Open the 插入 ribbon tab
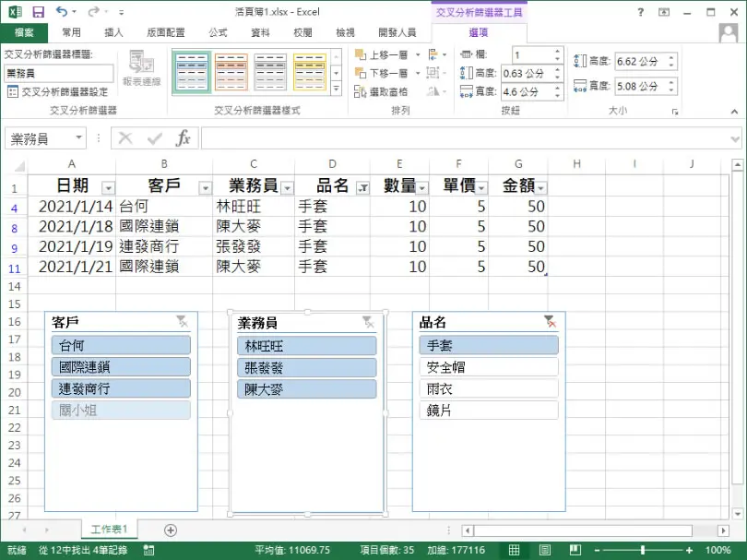Viewport: 747px width, 560px height. (x=113, y=32)
